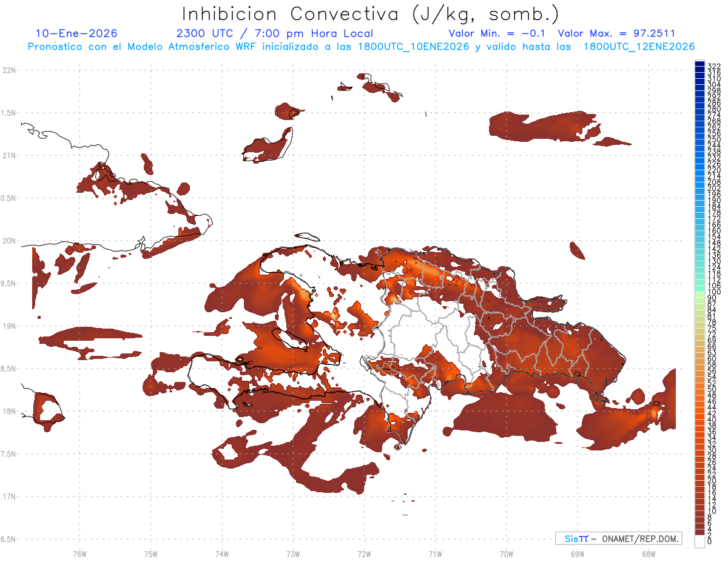Click the latitude label "17N"
Image resolution: width=728 pixels, height=562 pixels.
[10, 497]
